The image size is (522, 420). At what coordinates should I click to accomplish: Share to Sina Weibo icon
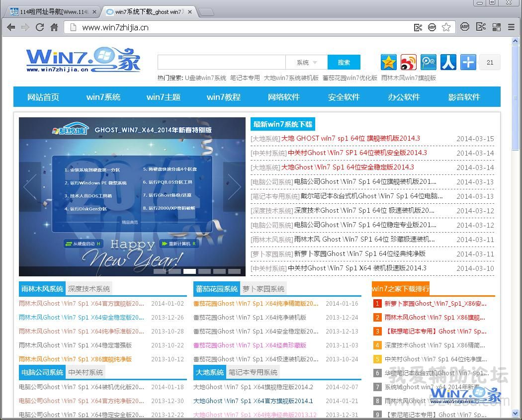[409, 62]
